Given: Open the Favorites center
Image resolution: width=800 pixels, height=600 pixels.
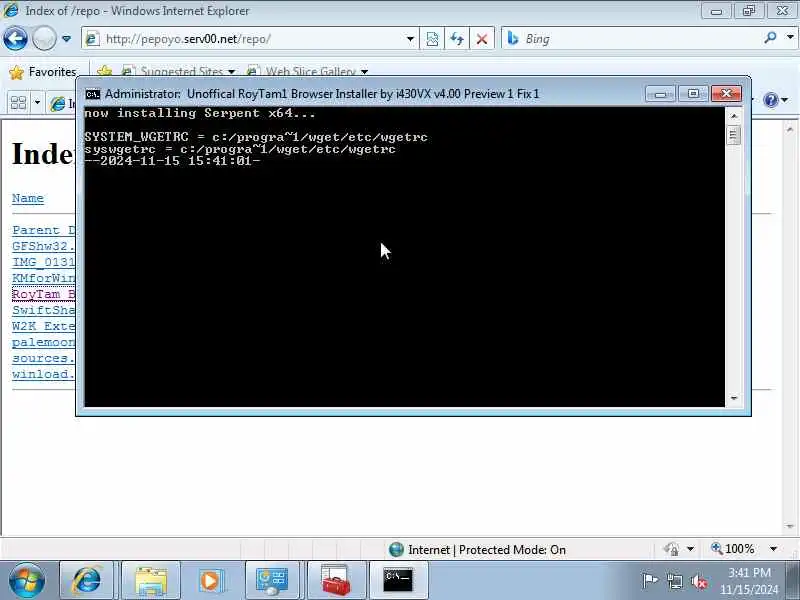Looking at the screenshot, I should coord(43,72).
